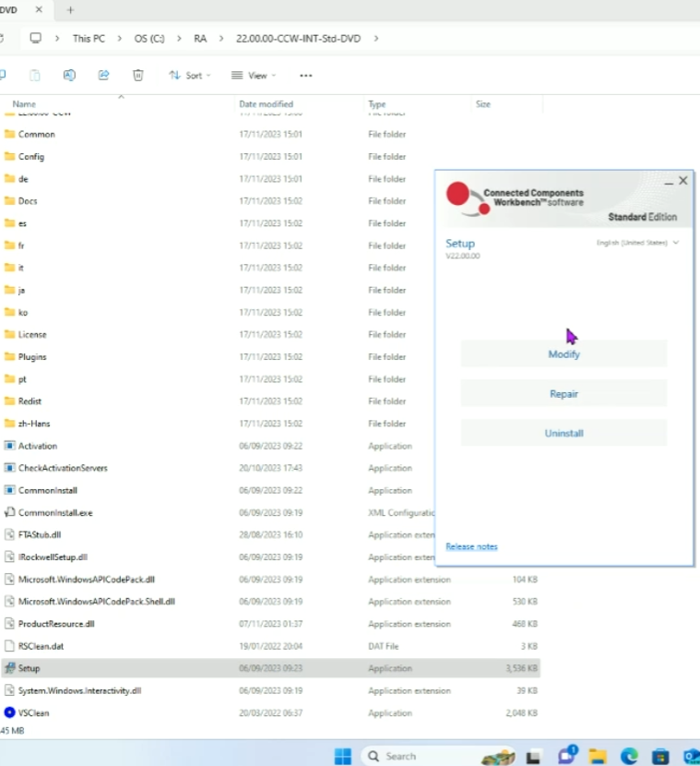Select System.Windows.Interactivity.dll file name
This screenshot has height=766, width=700.
(x=79, y=690)
